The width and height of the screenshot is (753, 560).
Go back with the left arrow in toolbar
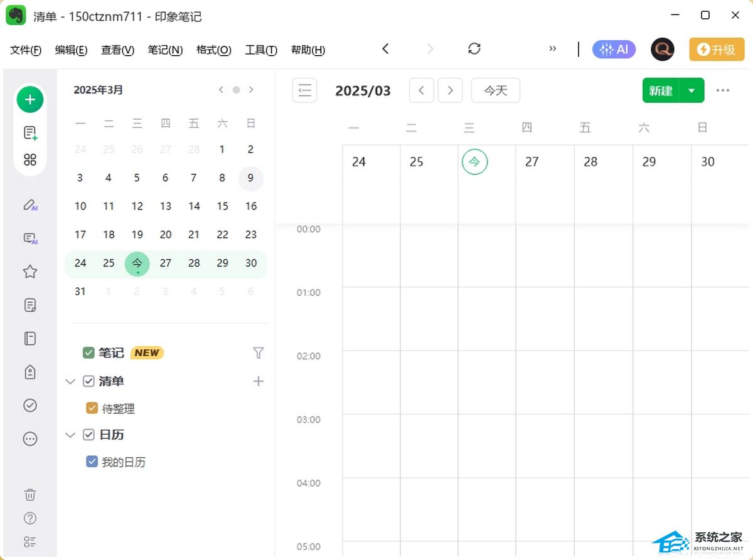[x=385, y=49]
